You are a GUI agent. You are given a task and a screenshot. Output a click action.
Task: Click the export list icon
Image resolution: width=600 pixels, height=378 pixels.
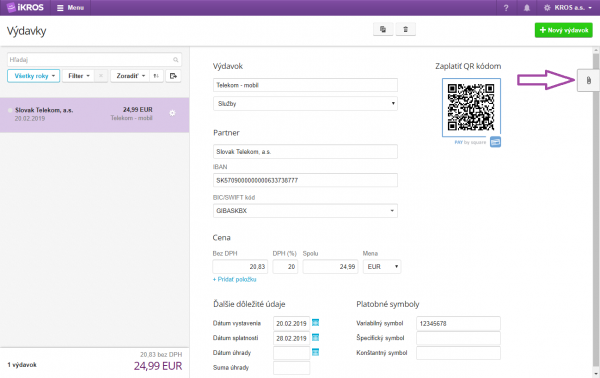coord(173,76)
